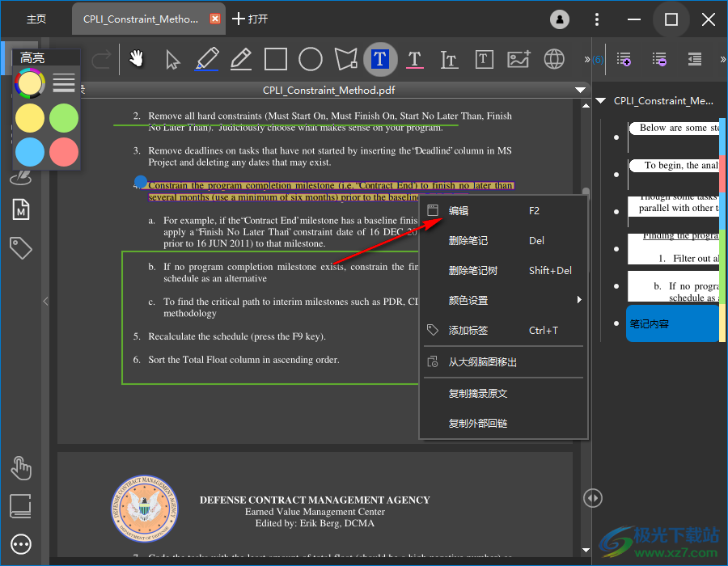Pick the red highlight color

click(x=64, y=152)
